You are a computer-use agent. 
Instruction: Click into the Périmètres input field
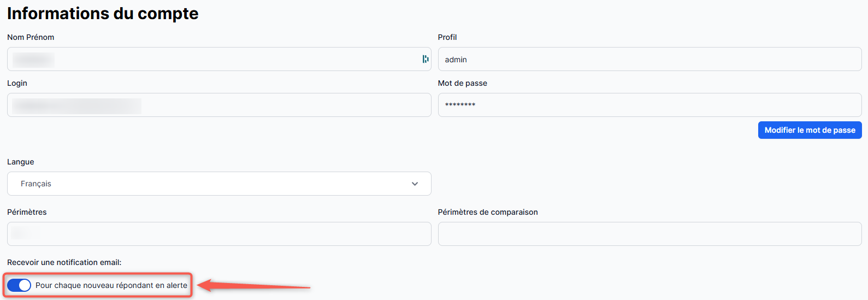[219, 234]
